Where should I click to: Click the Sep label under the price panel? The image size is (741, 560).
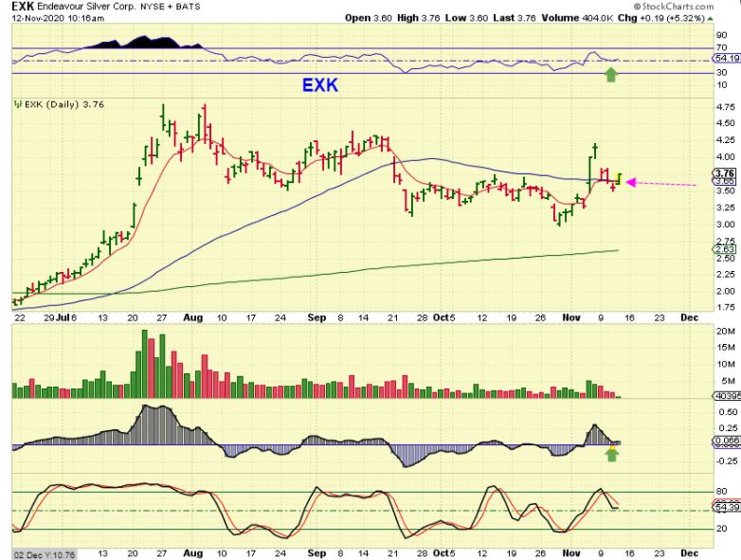pyautogui.click(x=316, y=318)
